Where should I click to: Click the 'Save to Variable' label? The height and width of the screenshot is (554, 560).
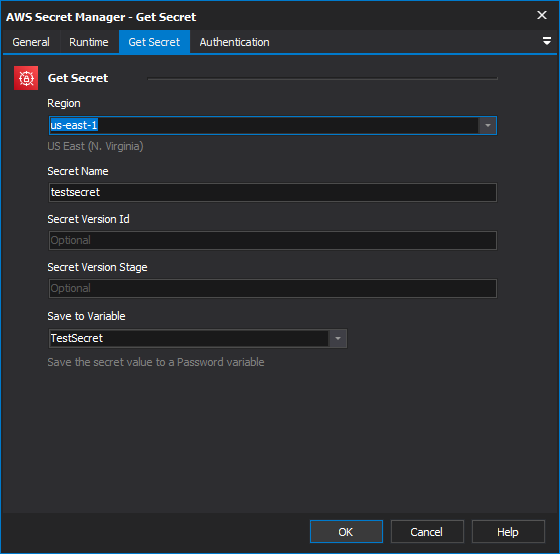point(86,316)
